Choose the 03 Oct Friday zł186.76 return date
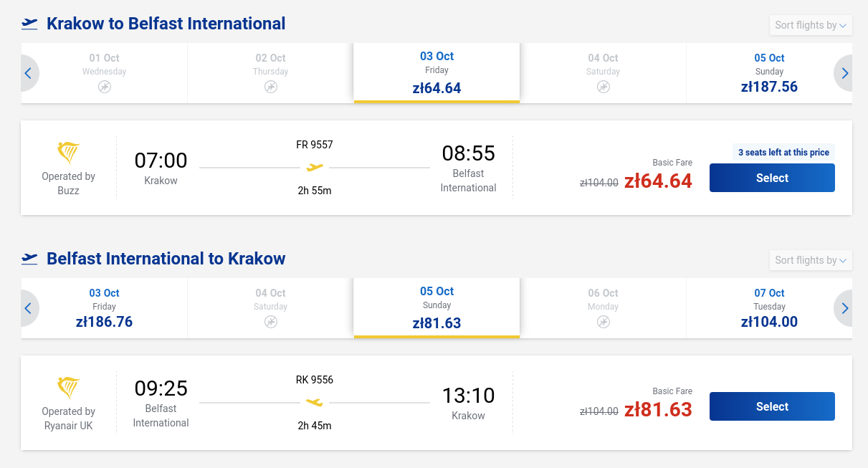 (x=105, y=308)
